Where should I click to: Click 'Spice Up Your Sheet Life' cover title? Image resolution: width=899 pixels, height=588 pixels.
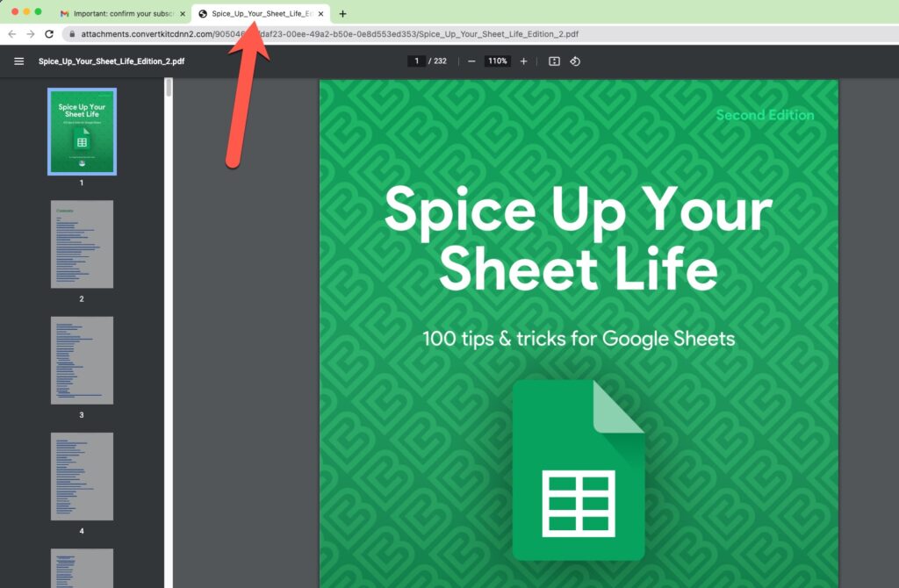(579, 239)
